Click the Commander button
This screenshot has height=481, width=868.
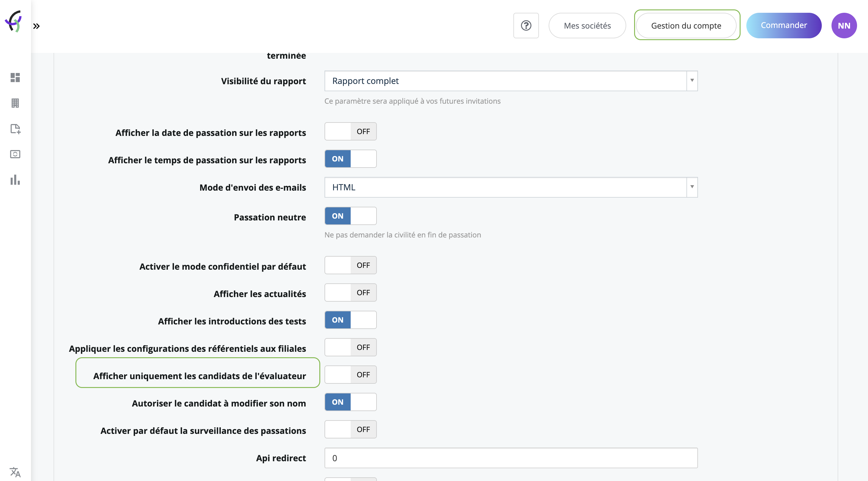click(x=784, y=26)
